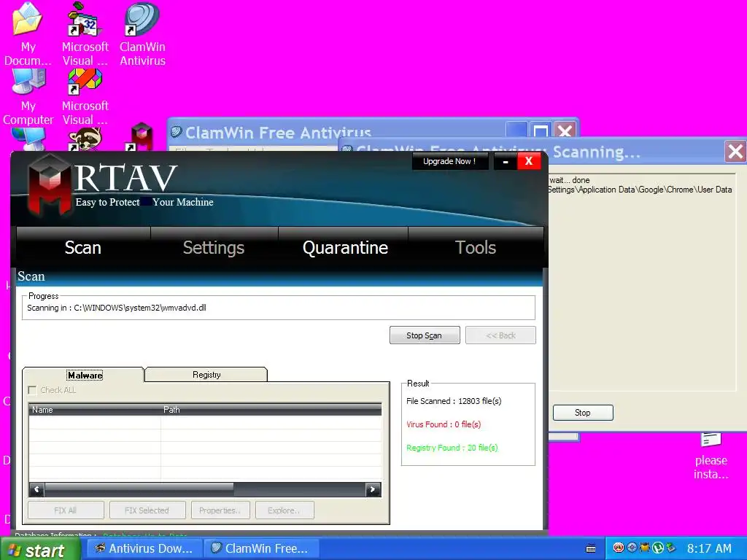Click 'Registry Found : 20 file(s)' text
The image size is (747, 560).
point(452,448)
